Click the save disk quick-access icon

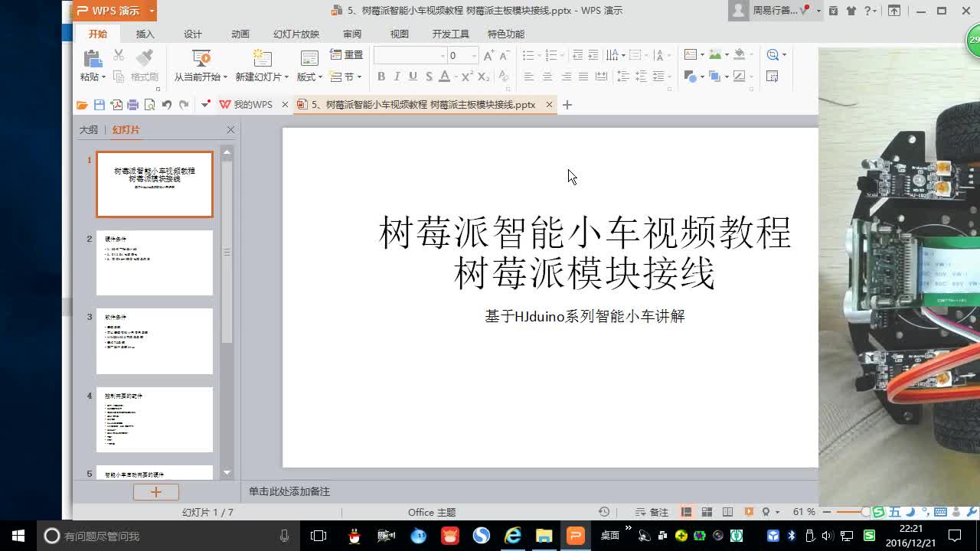coord(99,105)
